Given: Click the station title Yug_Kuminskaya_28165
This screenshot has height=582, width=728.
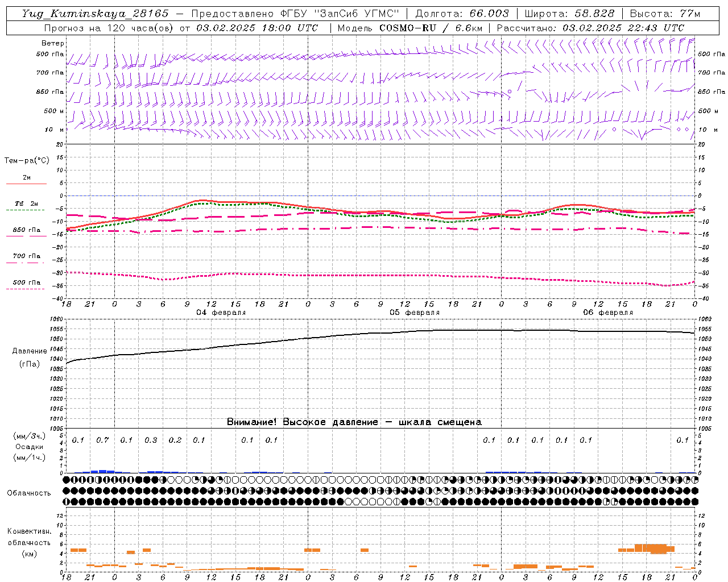Looking at the screenshot, I should pos(95,14).
